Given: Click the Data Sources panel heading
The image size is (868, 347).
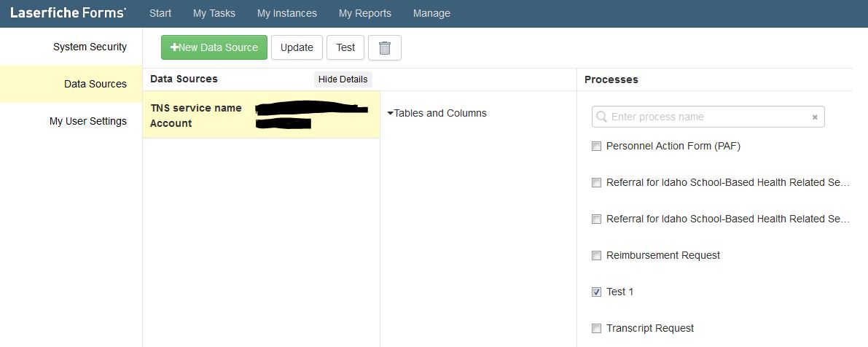Looking at the screenshot, I should [184, 79].
